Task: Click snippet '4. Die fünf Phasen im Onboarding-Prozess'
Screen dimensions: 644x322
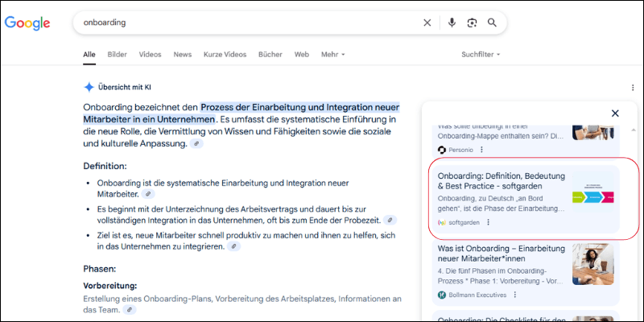Action: 501,276
